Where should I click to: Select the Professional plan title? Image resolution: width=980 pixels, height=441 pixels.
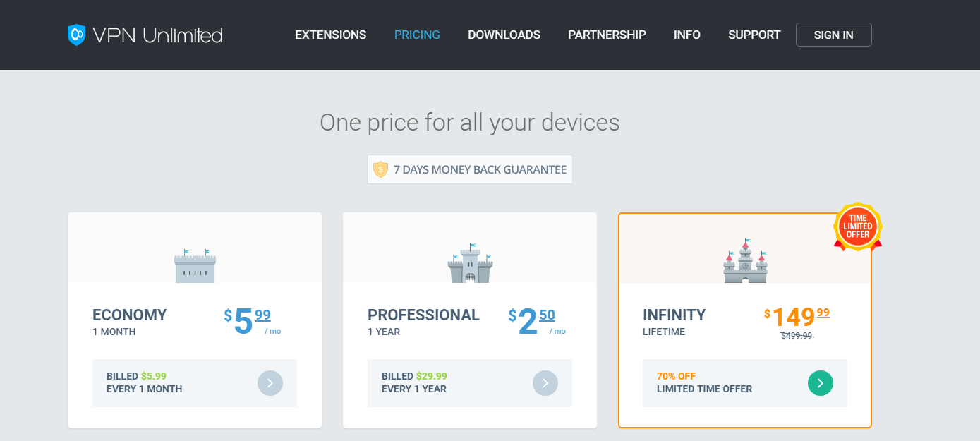tap(423, 315)
